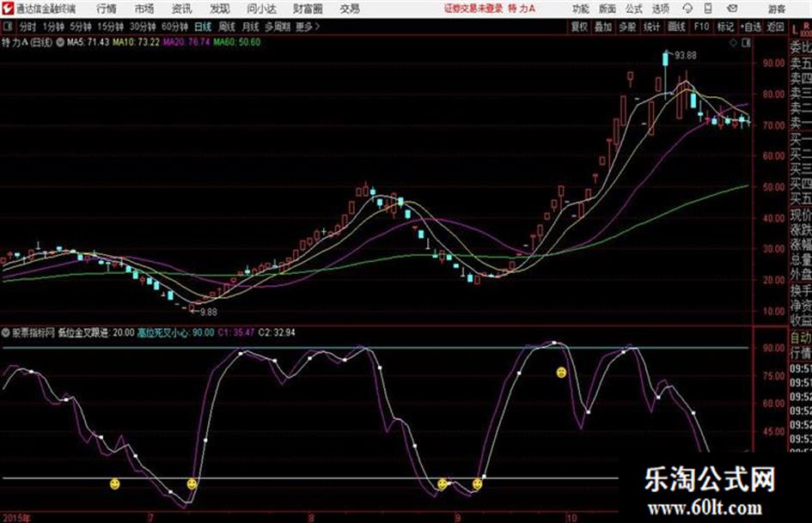Expand the 更多 period options
The width and height of the screenshot is (812, 523).
coord(308,27)
